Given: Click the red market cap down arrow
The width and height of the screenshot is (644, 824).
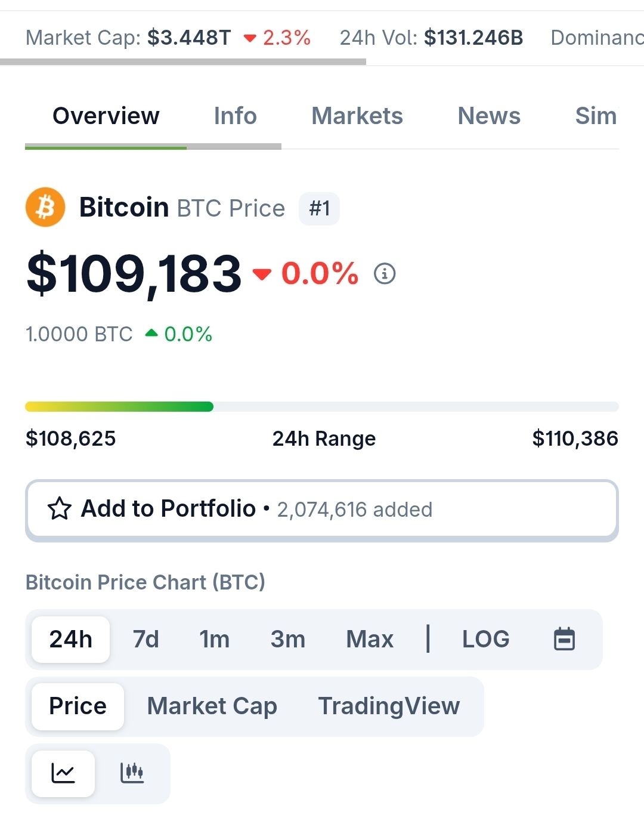Looking at the screenshot, I should pyautogui.click(x=250, y=38).
